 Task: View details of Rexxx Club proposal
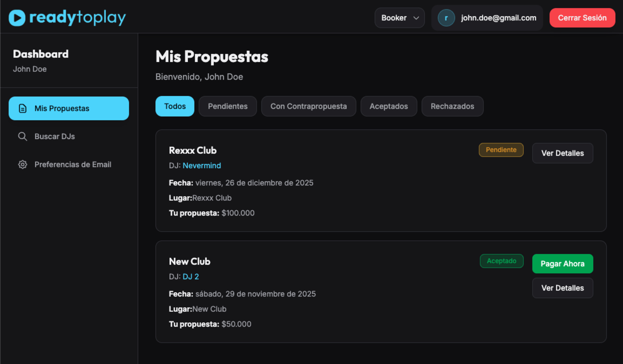click(563, 153)
